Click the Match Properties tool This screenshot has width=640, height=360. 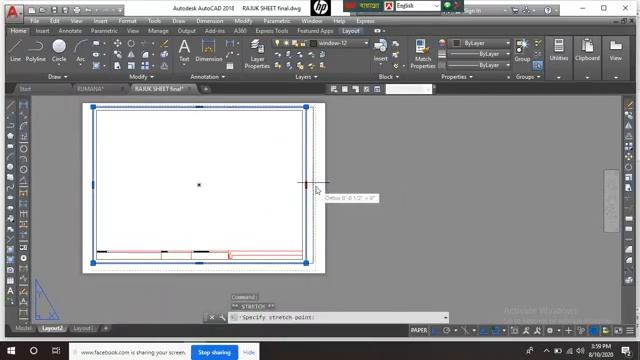tap(423, 53)
